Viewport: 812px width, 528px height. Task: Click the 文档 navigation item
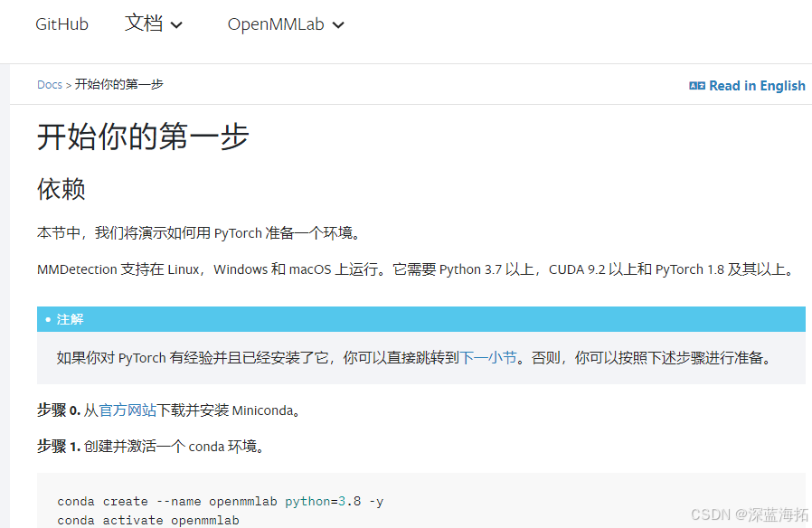point(143,24)
